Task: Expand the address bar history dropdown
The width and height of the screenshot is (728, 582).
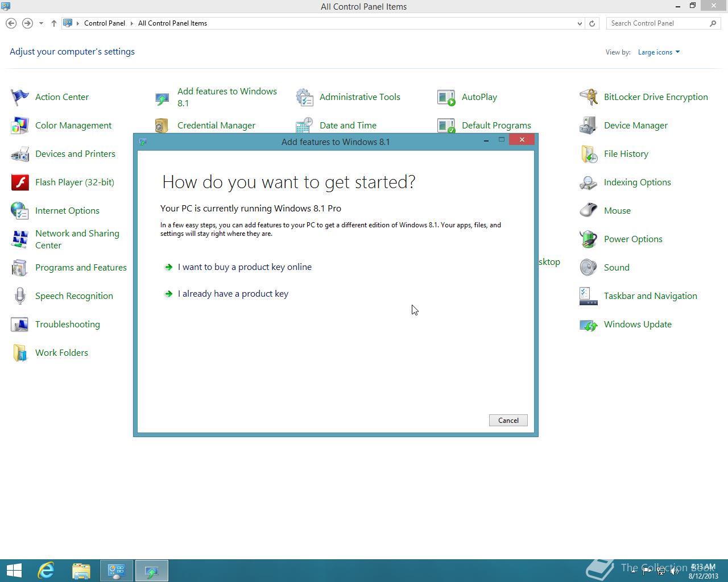Action: point(580,23)
